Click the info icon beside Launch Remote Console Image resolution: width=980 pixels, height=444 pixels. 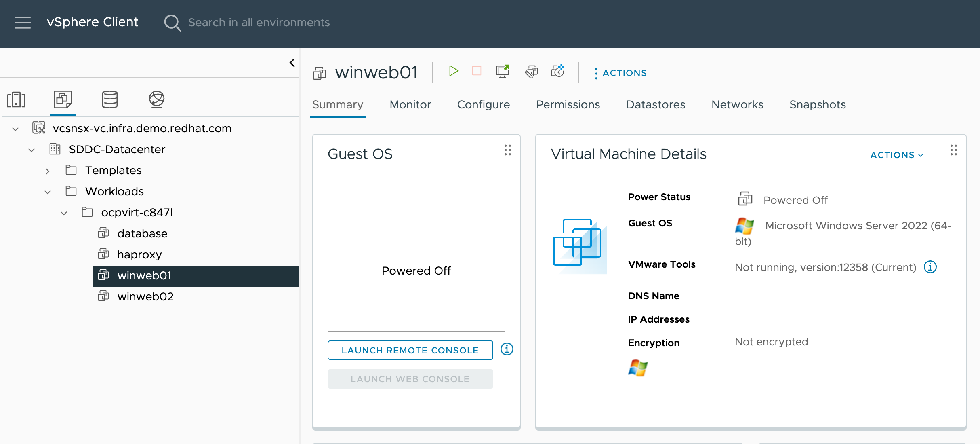[507, 349]
